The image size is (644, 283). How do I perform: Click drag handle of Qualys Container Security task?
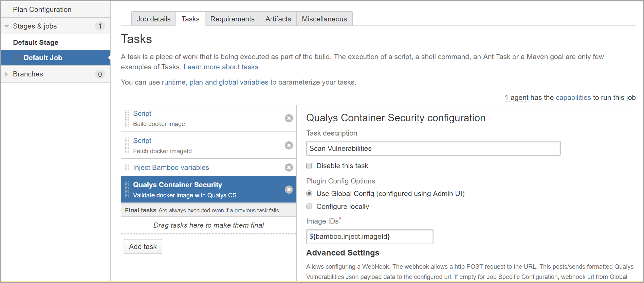(127, 190)
